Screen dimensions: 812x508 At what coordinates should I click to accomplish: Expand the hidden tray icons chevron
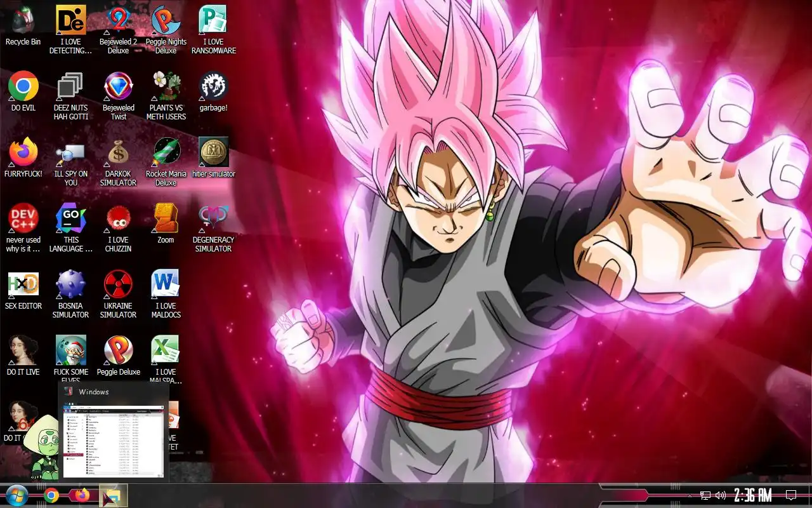coord(690,495)
